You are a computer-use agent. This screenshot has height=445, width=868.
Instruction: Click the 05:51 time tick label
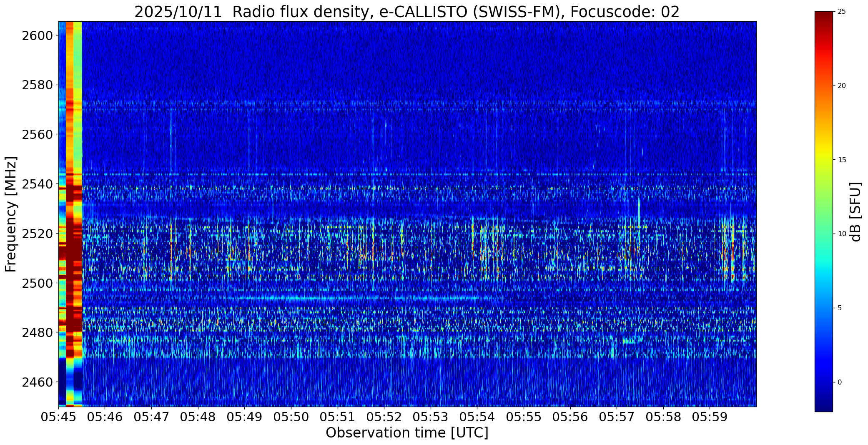338,417
